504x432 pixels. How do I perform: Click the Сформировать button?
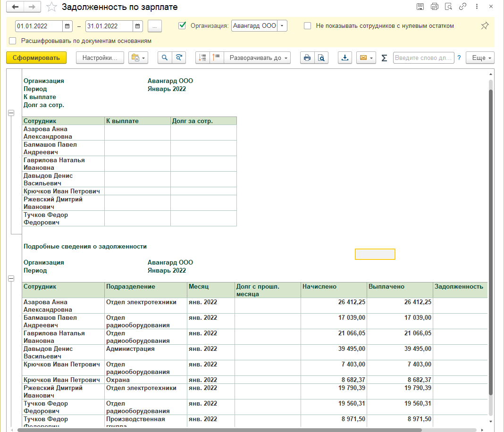(36, 58)
